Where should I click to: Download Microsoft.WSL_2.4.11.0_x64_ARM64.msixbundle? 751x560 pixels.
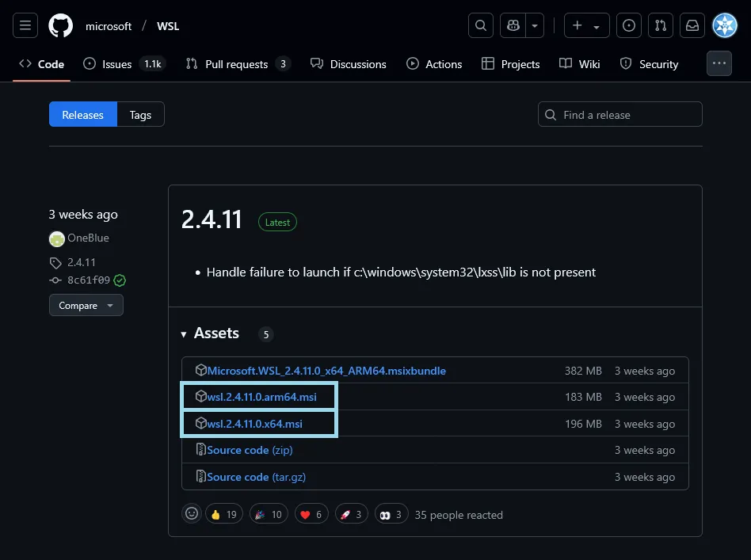tap(326, 371)
